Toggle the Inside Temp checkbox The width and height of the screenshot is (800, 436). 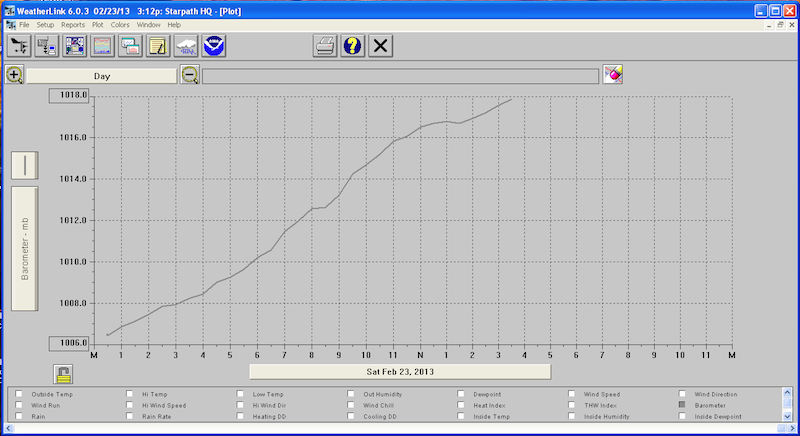461,416
